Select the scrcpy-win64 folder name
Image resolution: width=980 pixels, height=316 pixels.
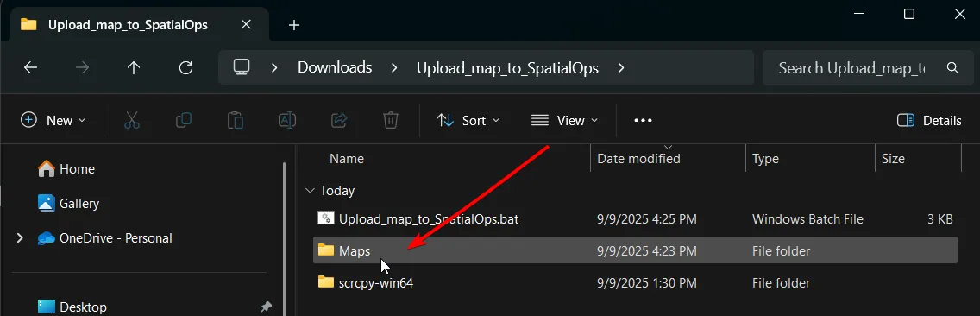coord(376,283)
